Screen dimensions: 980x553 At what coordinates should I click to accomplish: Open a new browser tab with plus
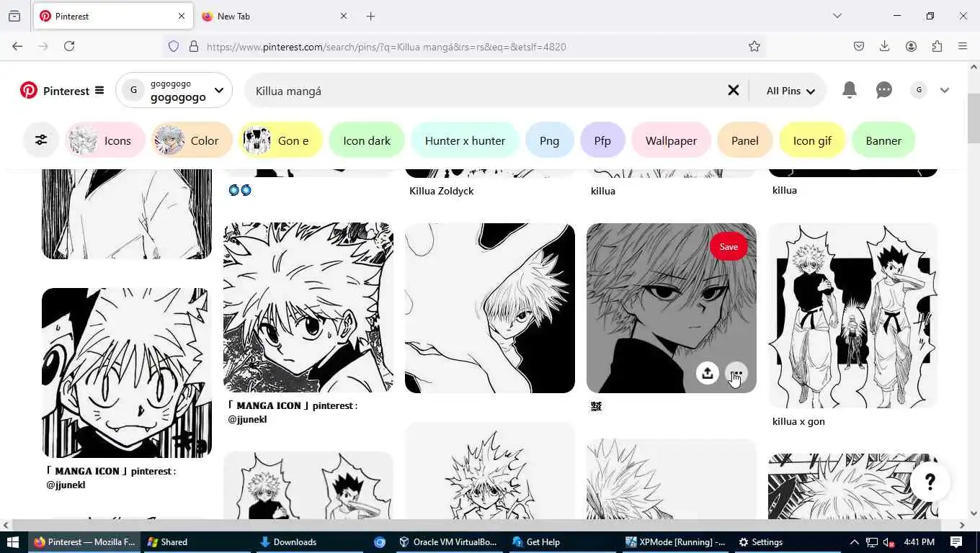tap(370, 16)
